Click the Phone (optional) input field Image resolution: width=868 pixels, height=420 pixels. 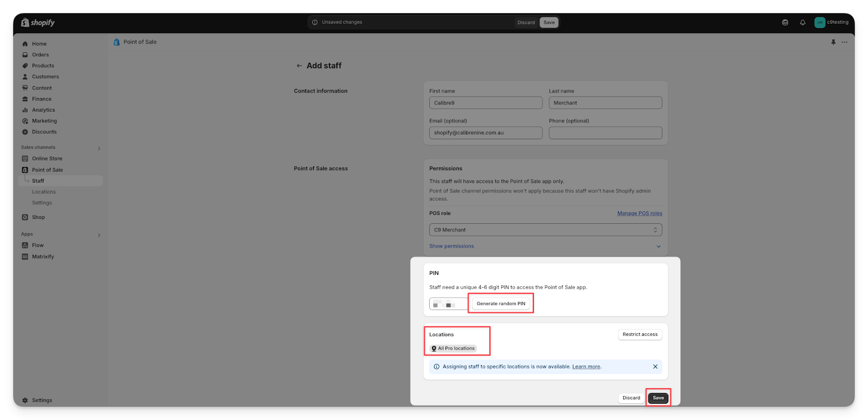point(605,133)
